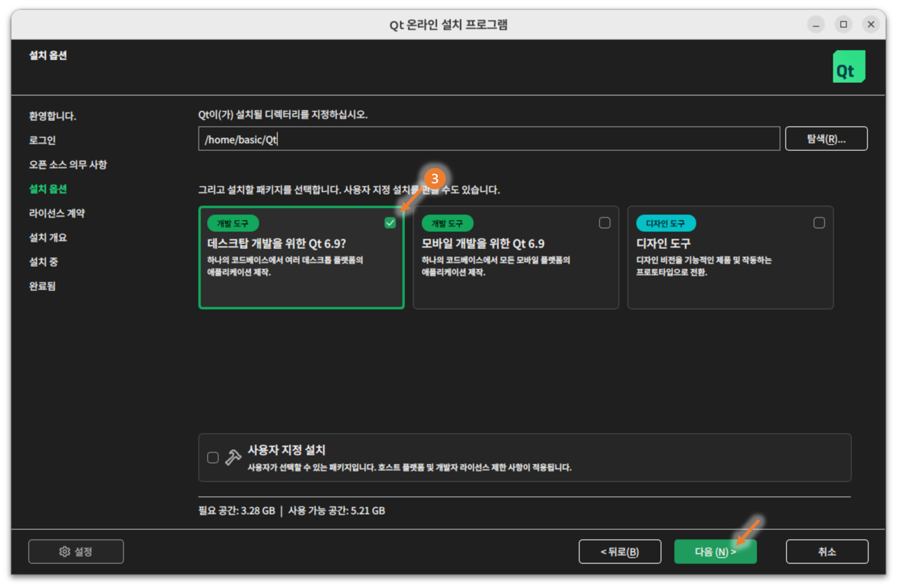Select the 모바일 개발을 위한 Qt 6.9 card
The image size is (897, 588).
(x=516, y=258)
